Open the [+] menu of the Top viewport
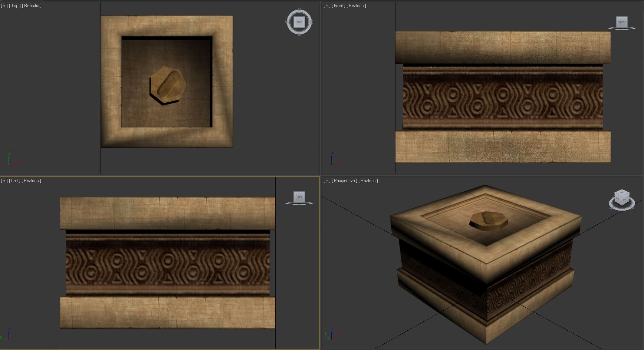 click(4, 6)
